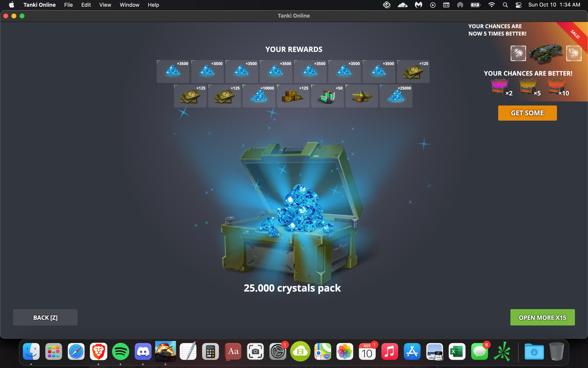588x368 pixels.
Task: Click augment icon right of promo tank
Action: pos(574,53)
